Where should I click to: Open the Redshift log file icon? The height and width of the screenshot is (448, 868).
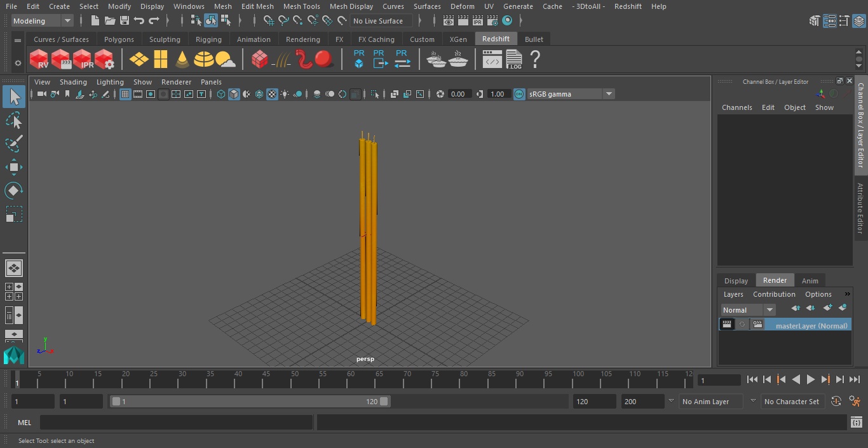point(514,60)
